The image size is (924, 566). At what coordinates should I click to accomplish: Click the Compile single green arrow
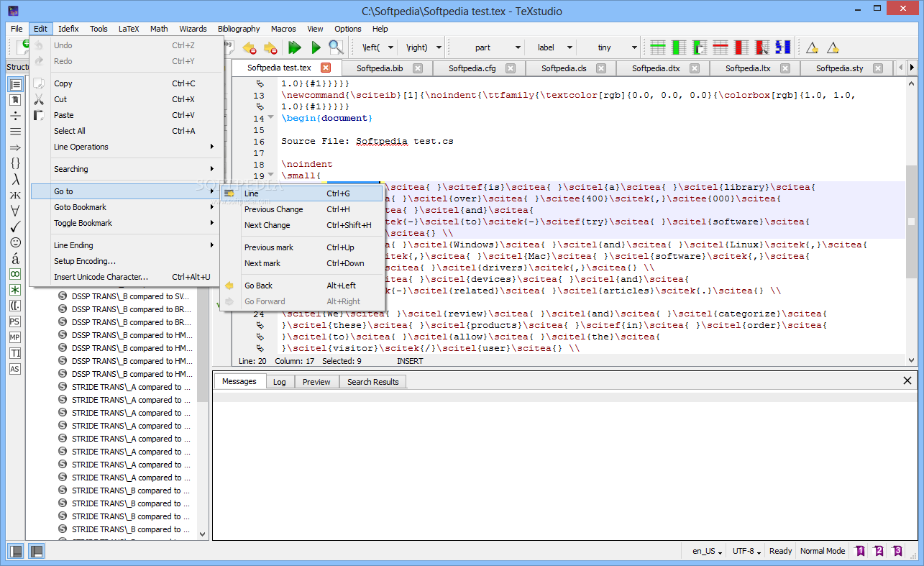tap(316, 47)
